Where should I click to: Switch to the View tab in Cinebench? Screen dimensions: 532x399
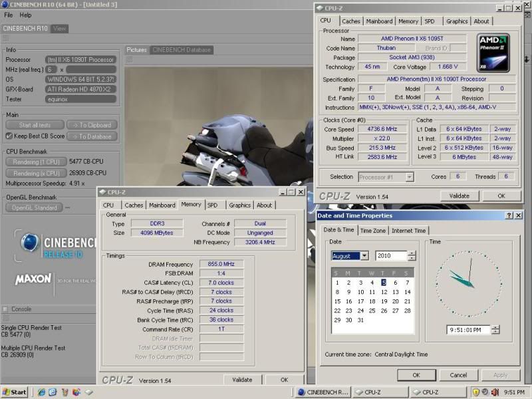pyautogui.click(x=59, y=29)
